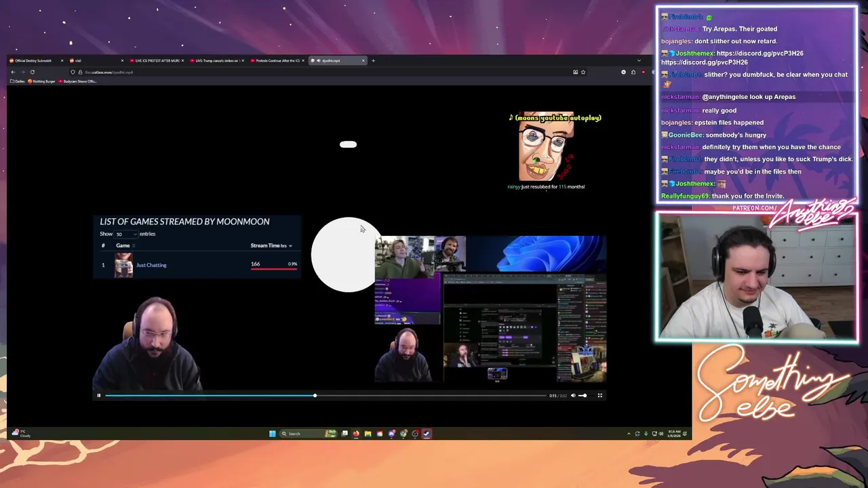The height and width of the screenshot is (488, 868).
Task: Open the extensions icon in browser toolbar
Action: click(x=633, y=72)
